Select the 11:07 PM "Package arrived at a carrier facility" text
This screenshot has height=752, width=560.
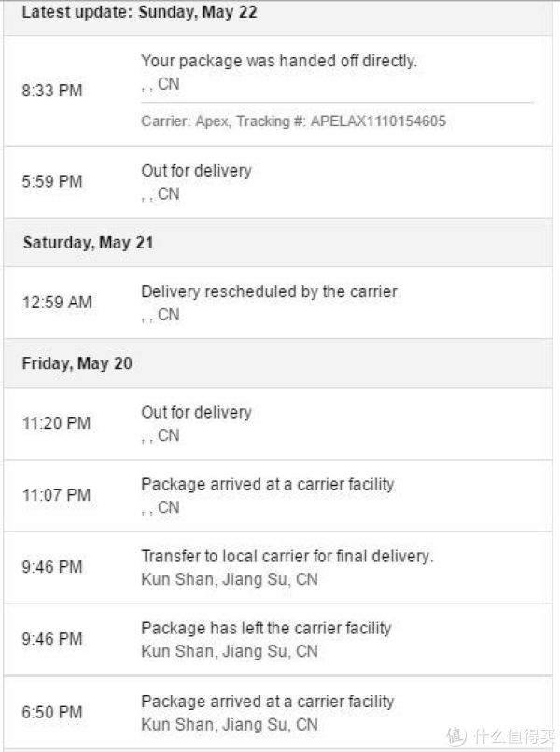click(267, 484)
